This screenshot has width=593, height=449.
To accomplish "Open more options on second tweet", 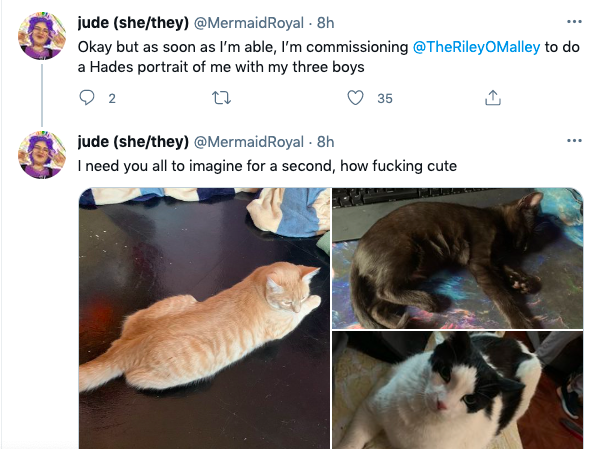I will pyautogui.click(x=574, y=141).
